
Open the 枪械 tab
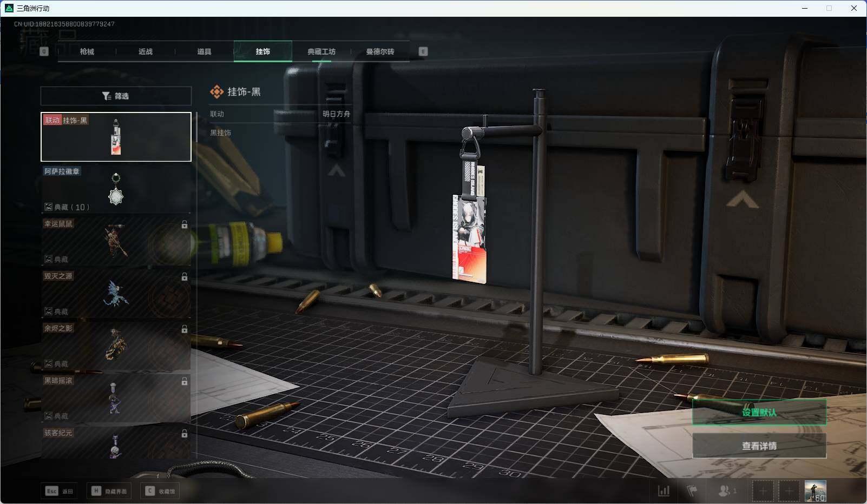pos(87,51)
